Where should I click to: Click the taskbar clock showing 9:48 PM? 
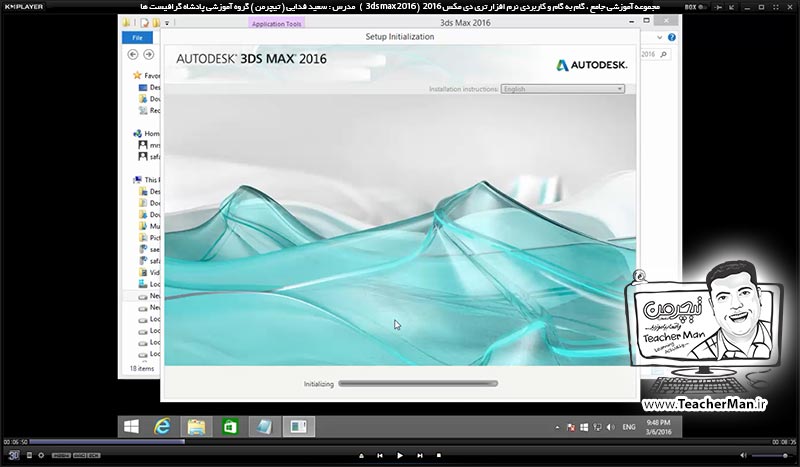click(x=658, y=427)
